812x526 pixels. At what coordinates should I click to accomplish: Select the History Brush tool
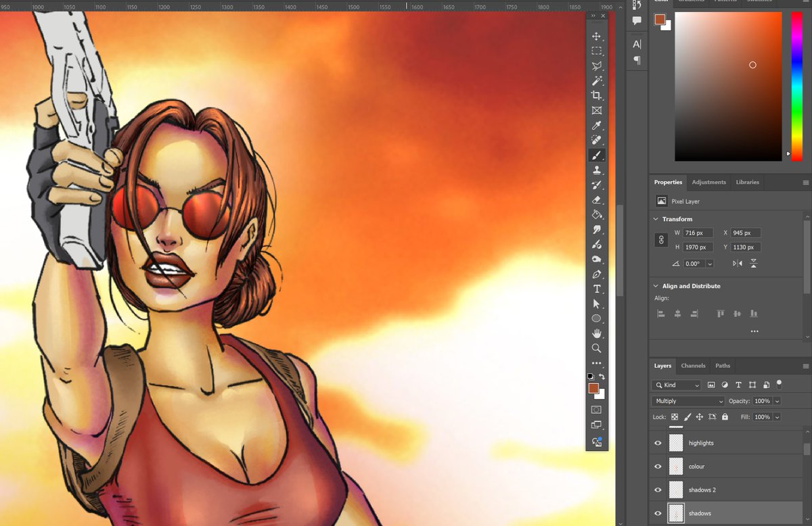coord(596,185)
